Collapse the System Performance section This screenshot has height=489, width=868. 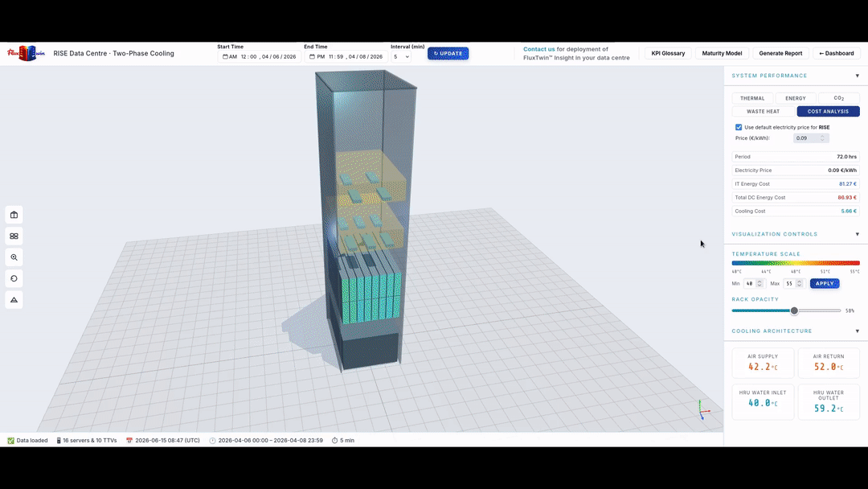click(x=857, y=76)
